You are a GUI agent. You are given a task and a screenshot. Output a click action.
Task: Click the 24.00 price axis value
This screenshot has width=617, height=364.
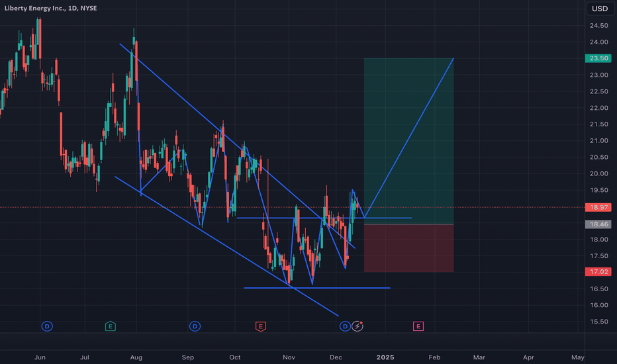[x=598, y=42]
